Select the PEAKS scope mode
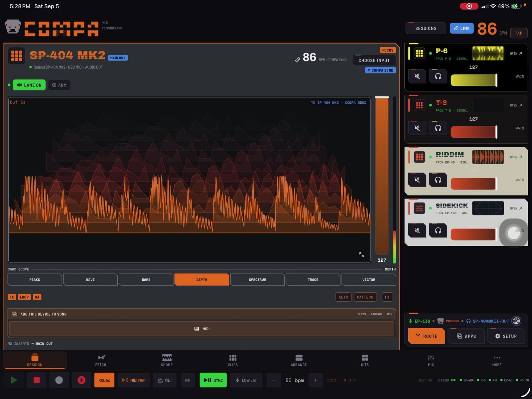 click(x=35, y=280)
